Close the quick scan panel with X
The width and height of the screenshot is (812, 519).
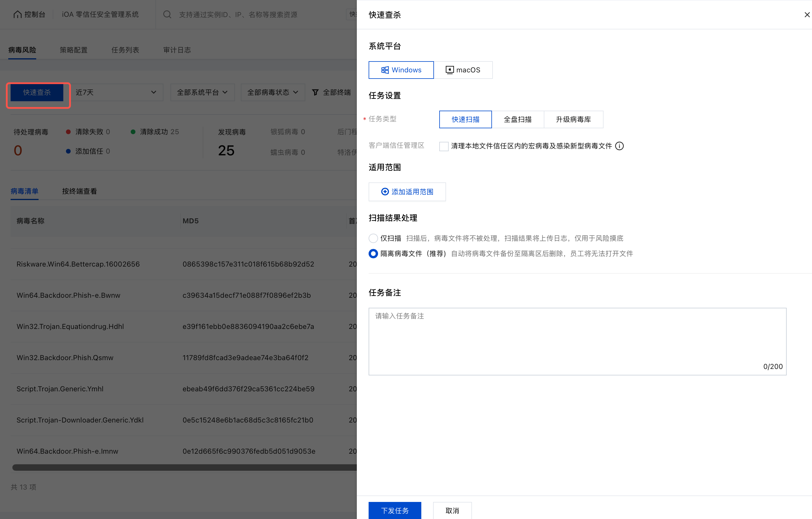[807, 15]
